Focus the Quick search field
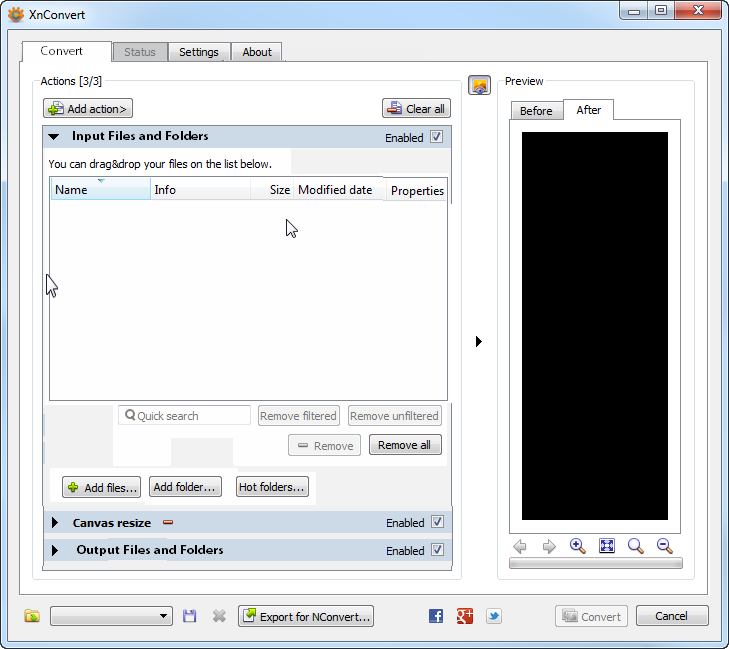 pyautogui.click(x=185, y=416)
